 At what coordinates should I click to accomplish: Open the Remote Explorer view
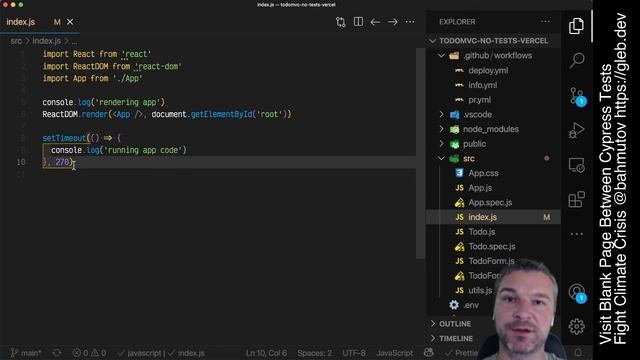point(576,165)
